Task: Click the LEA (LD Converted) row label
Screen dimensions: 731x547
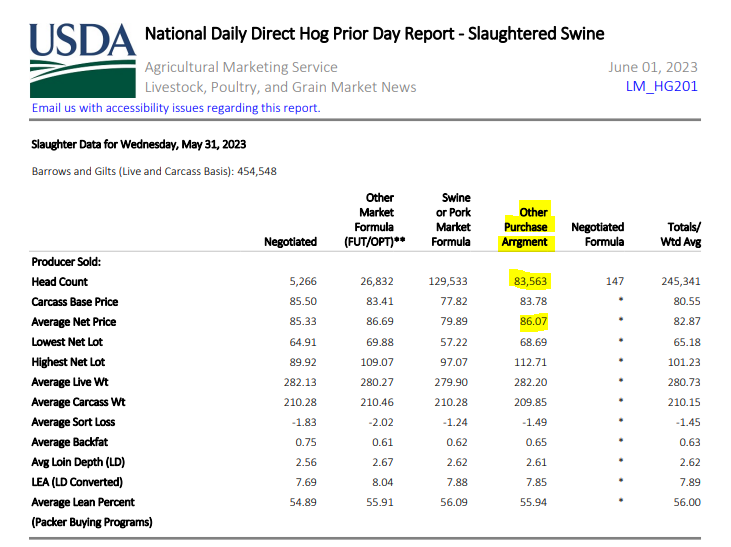Action: pyautogui.click(x=77, y=482)
